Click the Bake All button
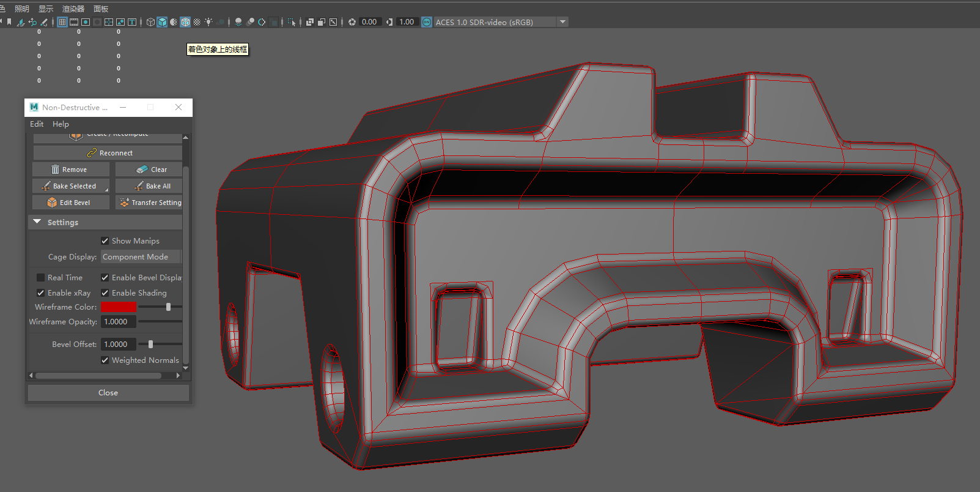Viewport: 980px width, 492px height. tap(149, 186)
